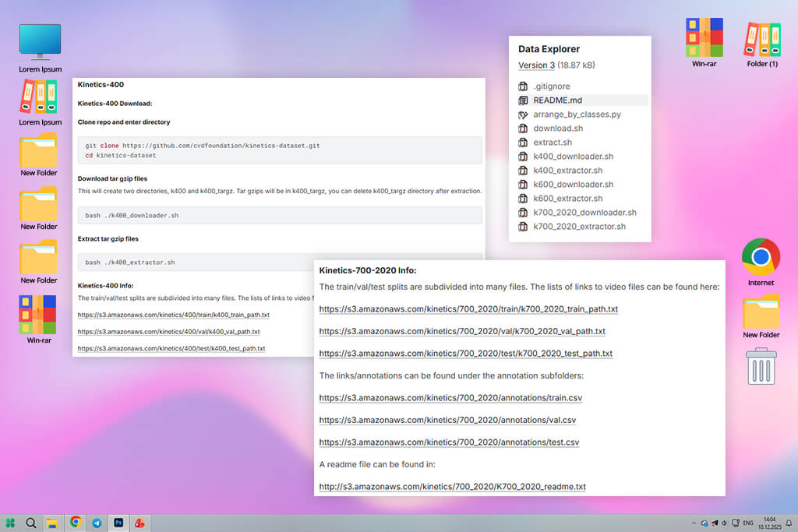Image resolution: width=798 pixels, height=532 pixels.
Task: Select arrange_by_classes.py in Data Explorer
Action: pos(577,115)
